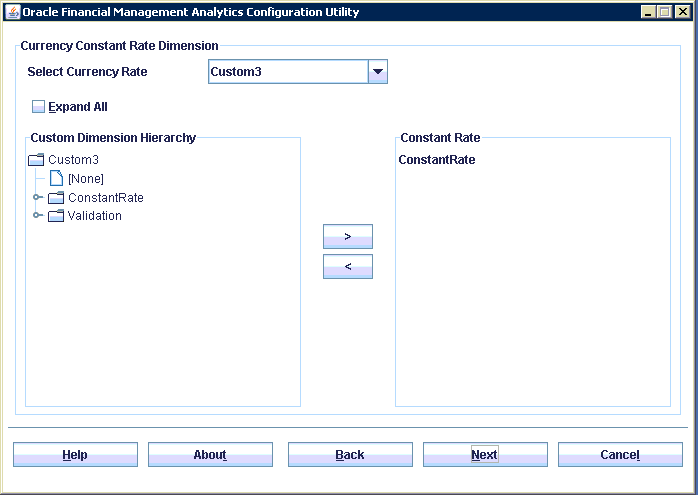Click the < remove member button
The width and height of the screenshot is (698, 495).
348,266
